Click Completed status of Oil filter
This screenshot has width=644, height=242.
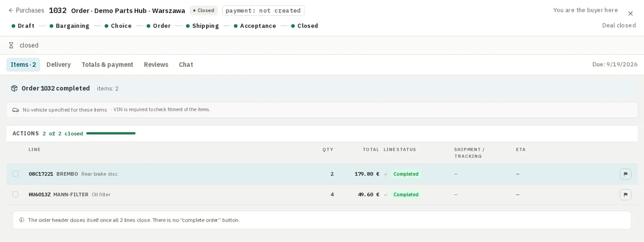click(406, 195)
